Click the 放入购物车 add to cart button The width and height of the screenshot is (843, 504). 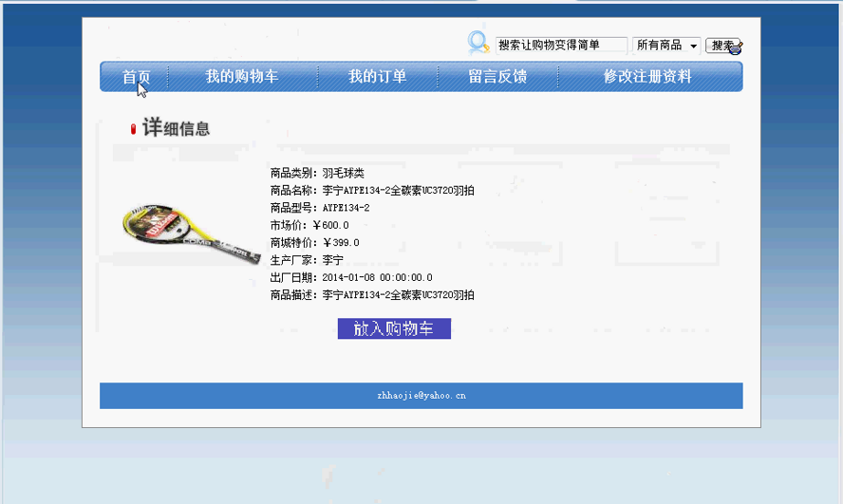pos(394,328)
